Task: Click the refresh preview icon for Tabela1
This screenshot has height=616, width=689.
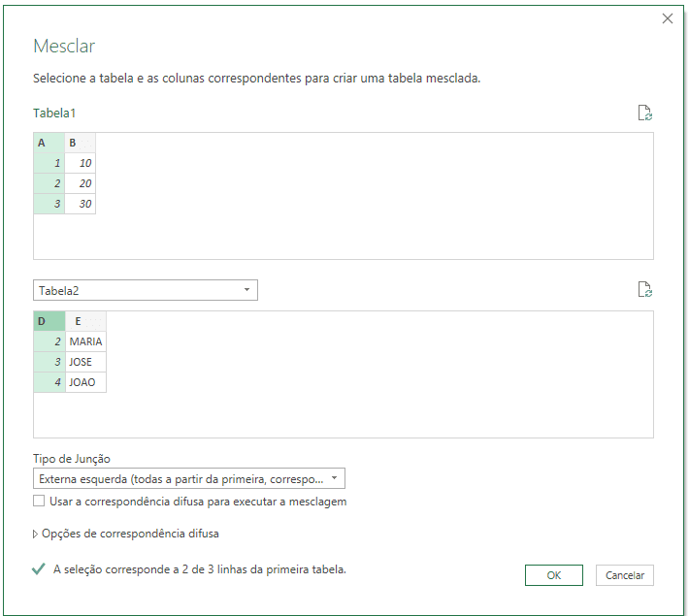Action: coord(644,113)
